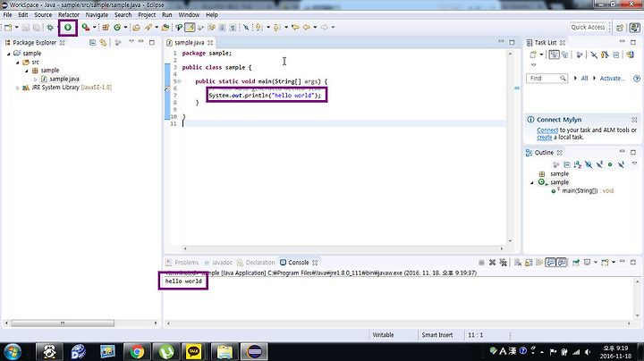644x361 pixels.
Task: Click the green Run button in toolbar
Action: coord(68,27)
